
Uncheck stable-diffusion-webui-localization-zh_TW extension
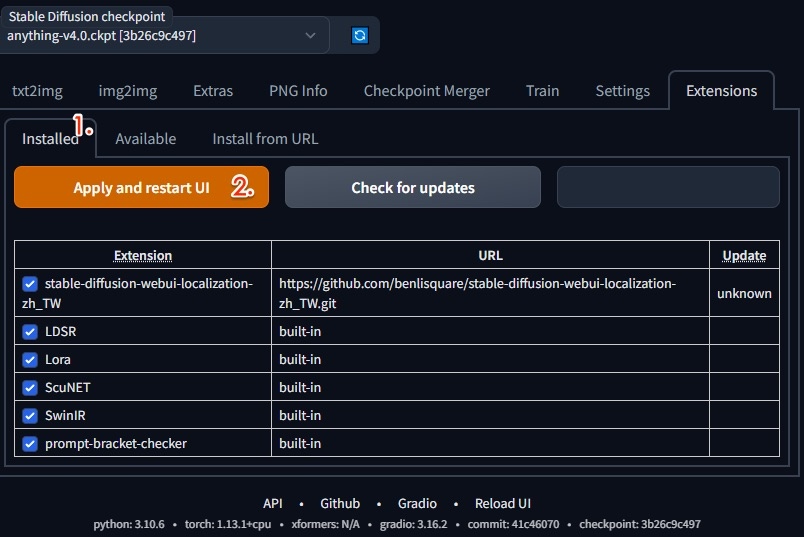(x=30, y=284)
